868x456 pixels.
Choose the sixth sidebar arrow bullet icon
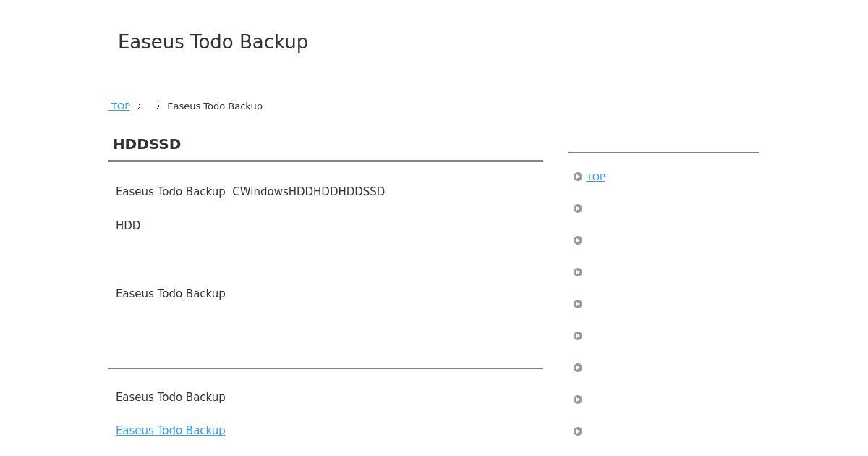point(578,336)
